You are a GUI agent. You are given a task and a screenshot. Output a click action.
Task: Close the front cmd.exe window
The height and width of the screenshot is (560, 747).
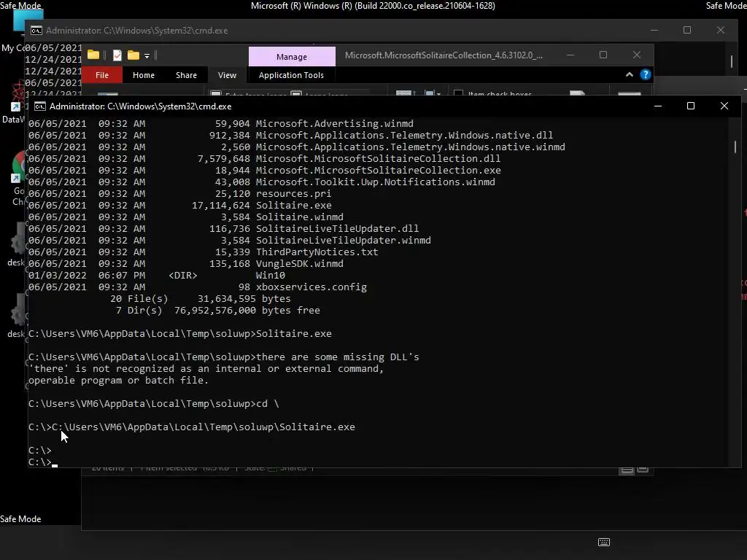point(724,106)
